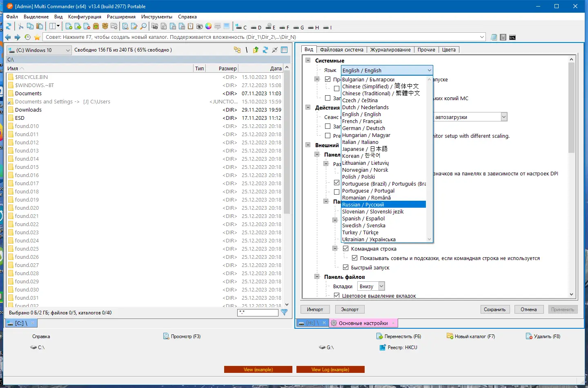Click the magnifier search files icon

click(x=143, y=26)
